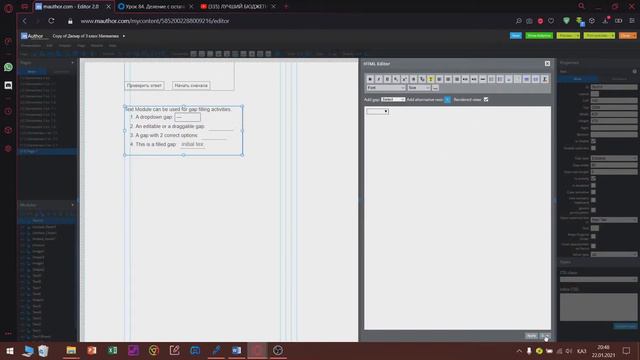Open new browser tab with plus

click(286, 7)
